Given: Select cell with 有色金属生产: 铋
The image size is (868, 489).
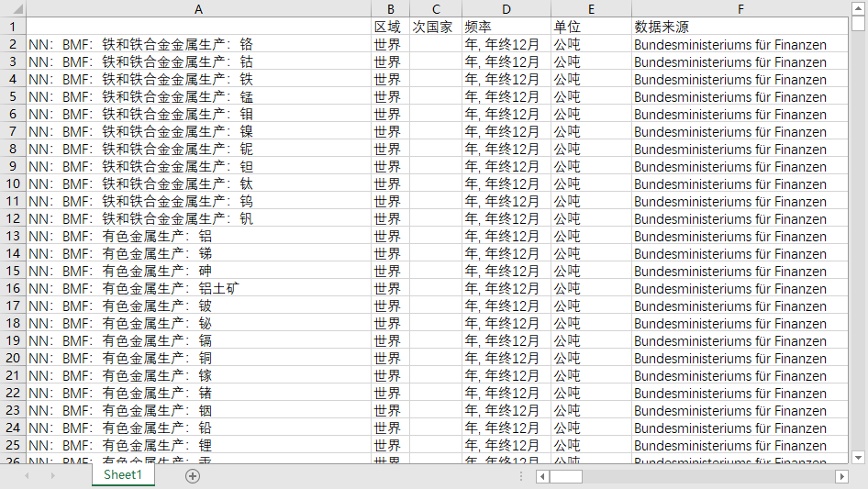Looking at the screenshot, I should click(199, 324).
